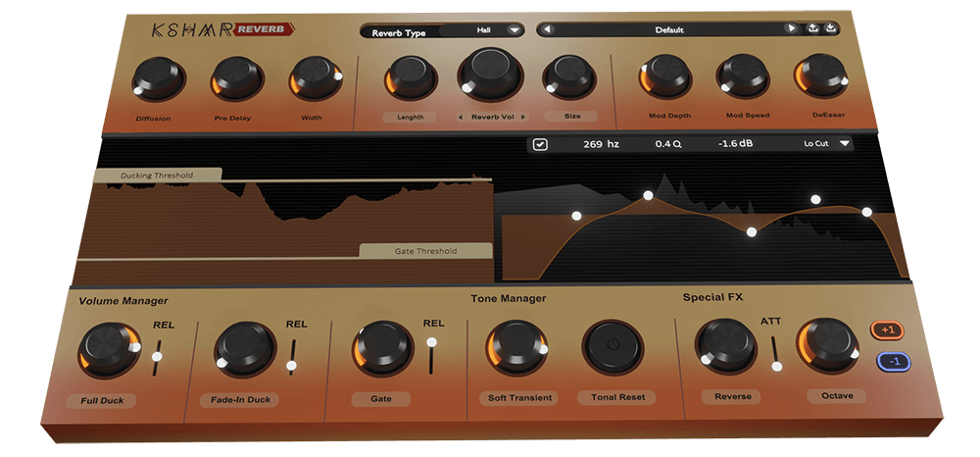980x457 pixels.
Task: Click the -1 octave down button
Action: [x=895, y=361]
